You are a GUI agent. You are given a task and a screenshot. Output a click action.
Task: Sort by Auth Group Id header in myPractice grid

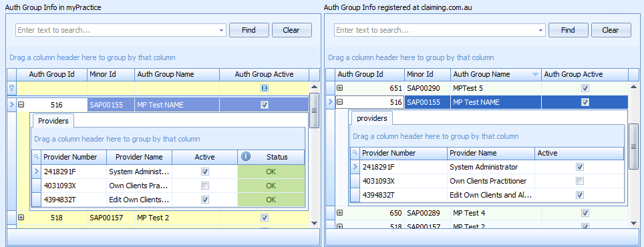(x=51, y=75)
